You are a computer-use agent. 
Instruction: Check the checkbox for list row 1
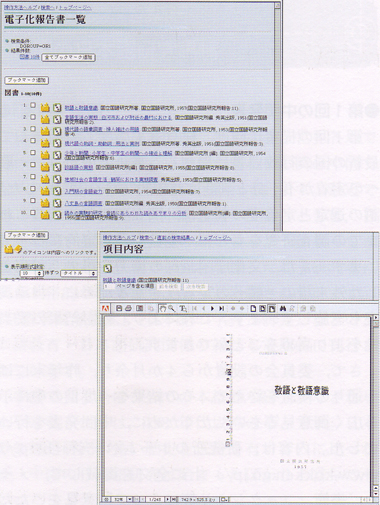pos(33,105)
